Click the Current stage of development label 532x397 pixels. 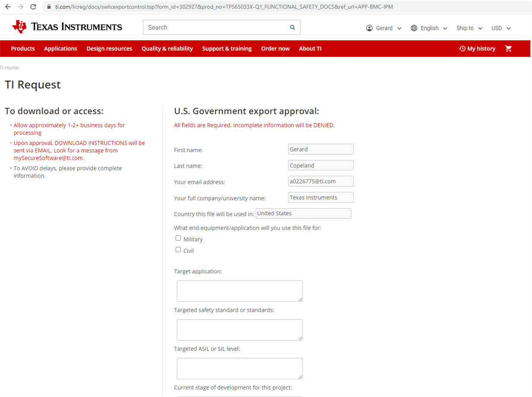[233, 387]
